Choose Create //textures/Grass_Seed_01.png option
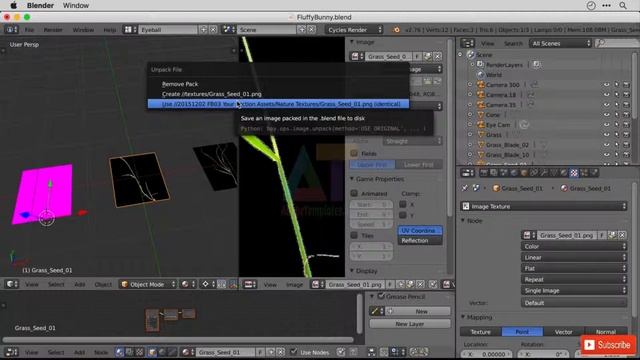Screen dimensions: 640x360 coord(211,94)
